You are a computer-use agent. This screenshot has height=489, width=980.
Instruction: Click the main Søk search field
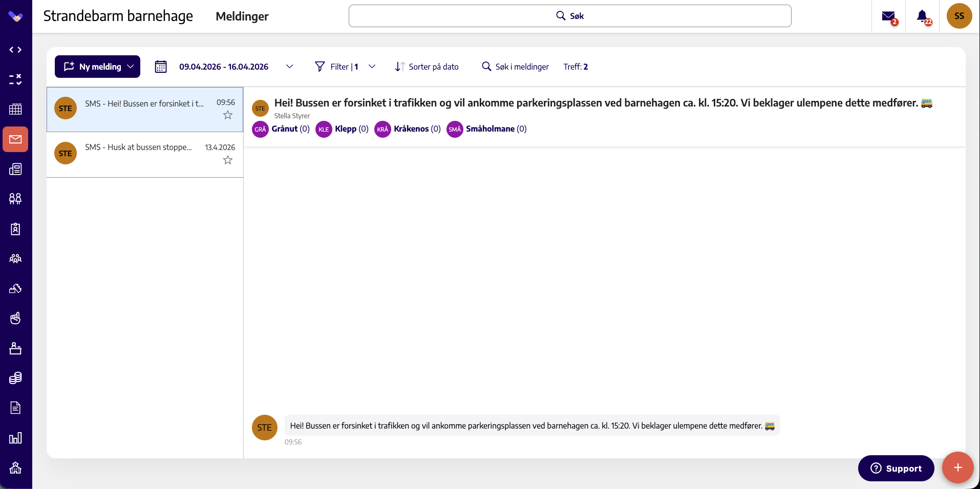click(570, 16)
